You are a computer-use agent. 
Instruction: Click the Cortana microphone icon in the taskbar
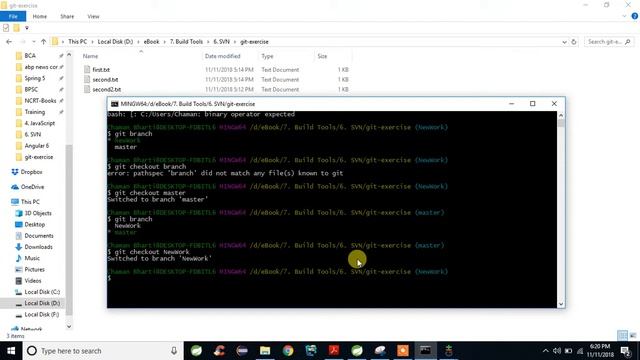pyautogui.click(x=174, y=351)
